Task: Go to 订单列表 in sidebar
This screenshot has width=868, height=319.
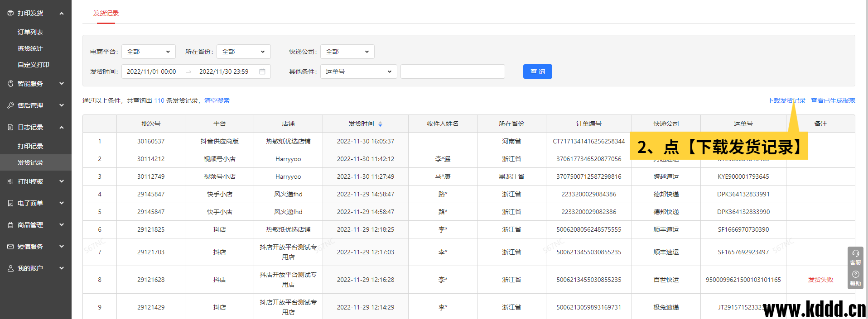Action: [x=30, y=32]
